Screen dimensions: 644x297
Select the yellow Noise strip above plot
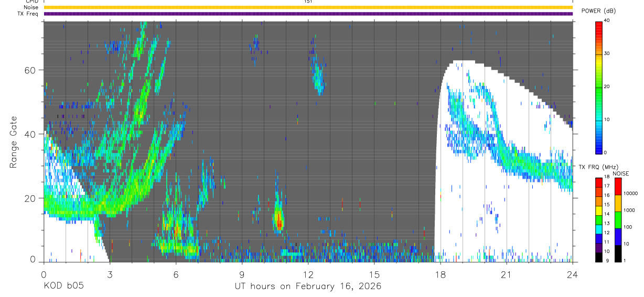308,7
